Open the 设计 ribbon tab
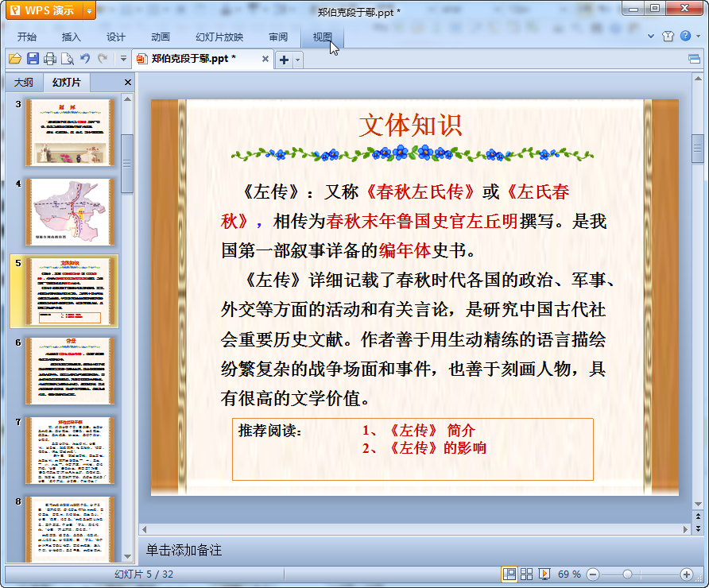This screenshot has width=709, height=588. pyautogui.click(x=116, y=37)
